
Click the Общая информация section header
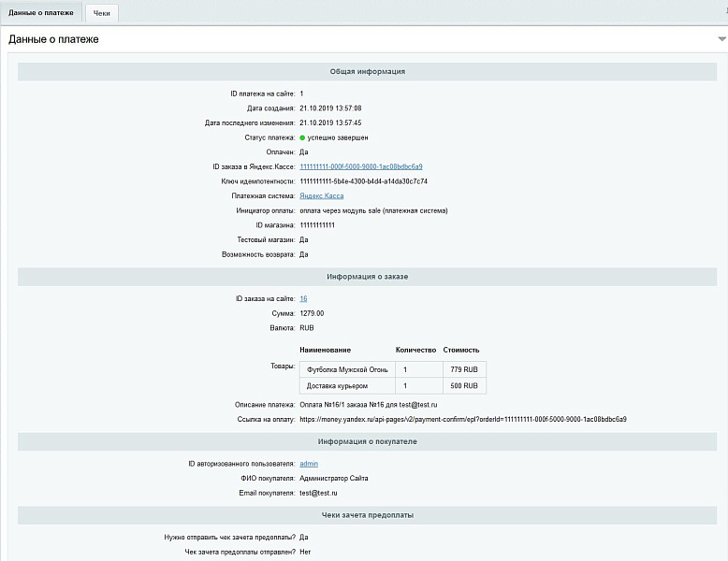tap(367, 71)
